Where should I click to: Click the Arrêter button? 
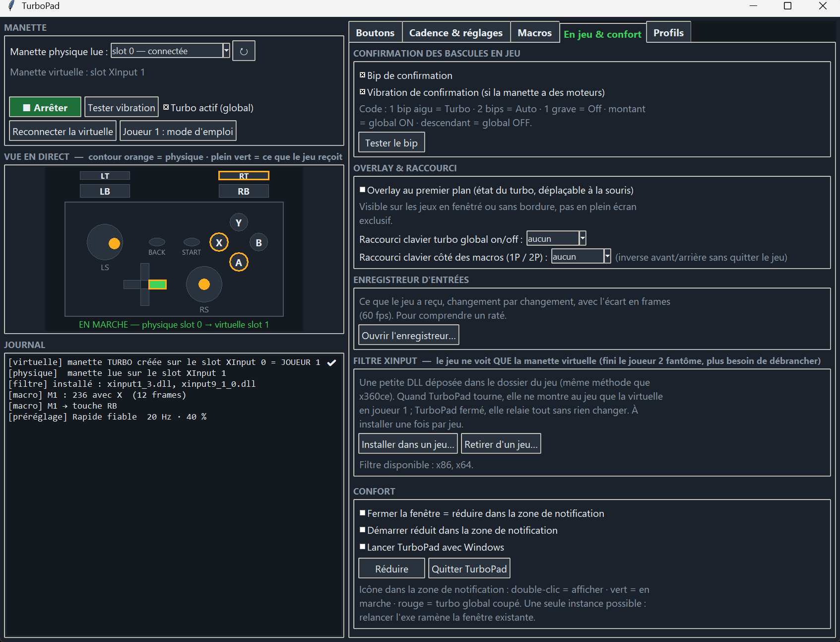(x=45, y=107)
